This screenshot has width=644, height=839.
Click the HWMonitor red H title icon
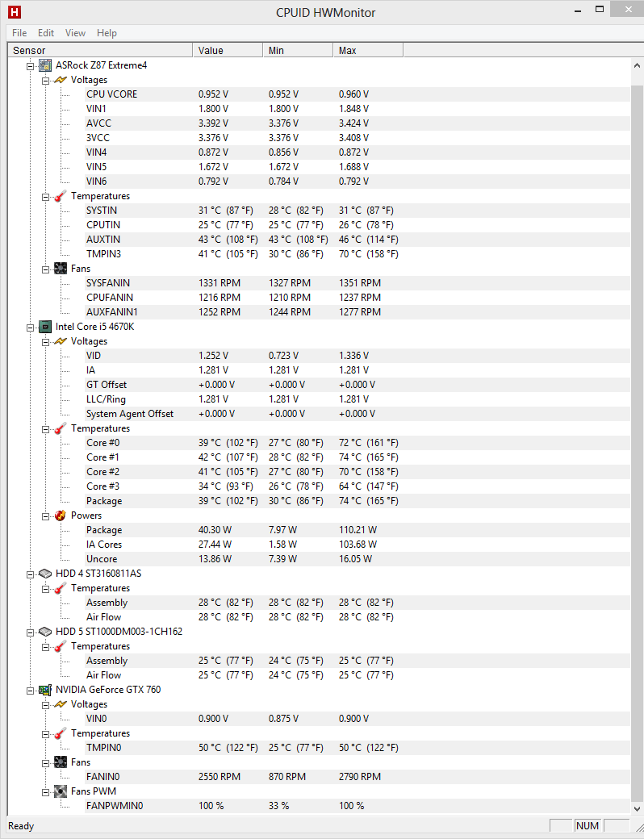click(x=14, y=12)
